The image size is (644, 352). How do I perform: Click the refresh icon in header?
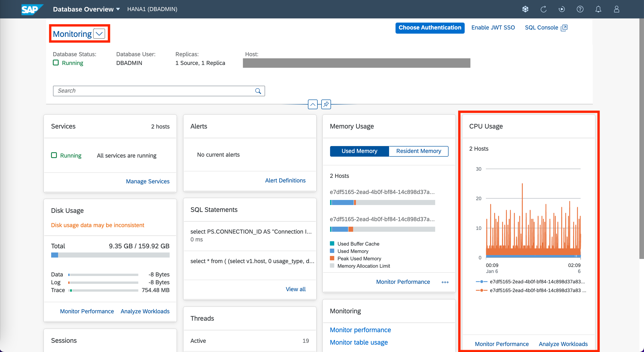543,9
